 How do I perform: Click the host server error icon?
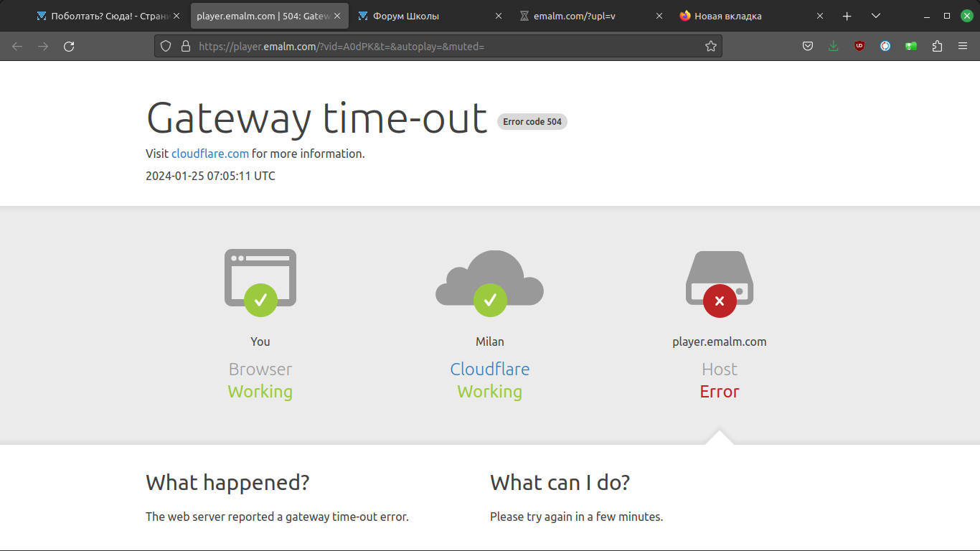[720, 283]
